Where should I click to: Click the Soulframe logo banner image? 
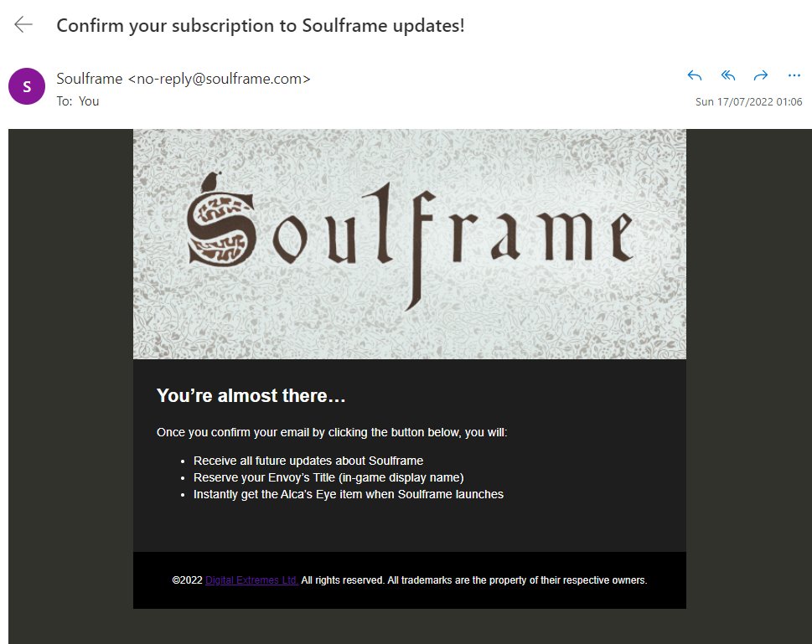coord(410,244)
